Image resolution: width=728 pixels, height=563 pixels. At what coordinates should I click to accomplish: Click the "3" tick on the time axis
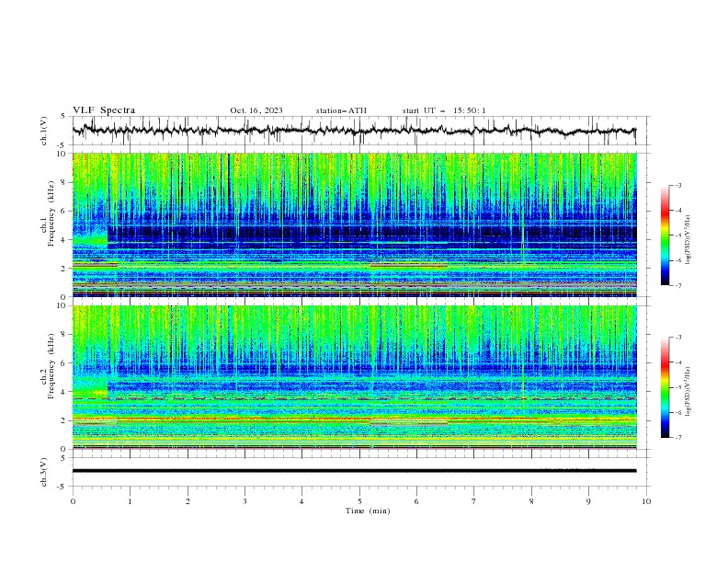(245, 501)
